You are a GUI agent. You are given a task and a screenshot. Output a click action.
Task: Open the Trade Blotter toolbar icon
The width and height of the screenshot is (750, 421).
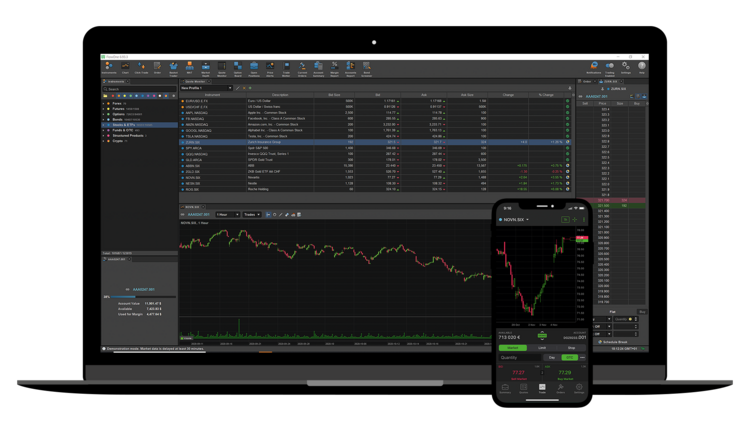(x=286, y=68)
